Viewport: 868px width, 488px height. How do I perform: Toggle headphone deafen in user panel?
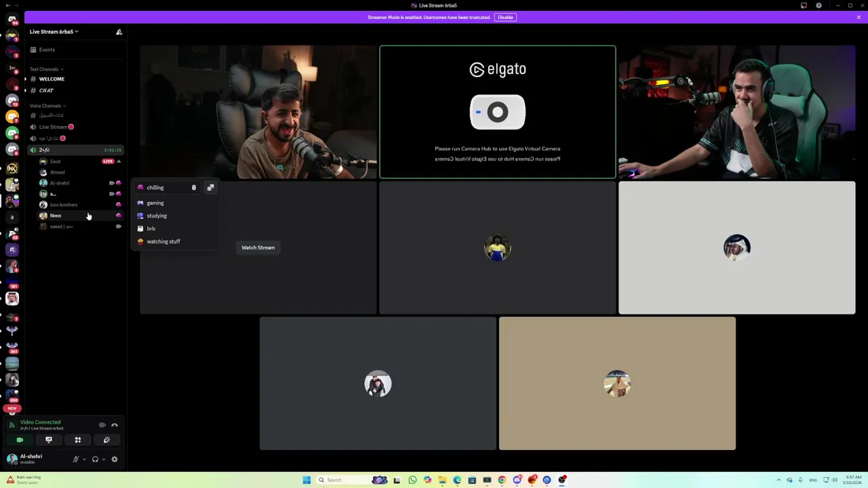pos(95,460)
